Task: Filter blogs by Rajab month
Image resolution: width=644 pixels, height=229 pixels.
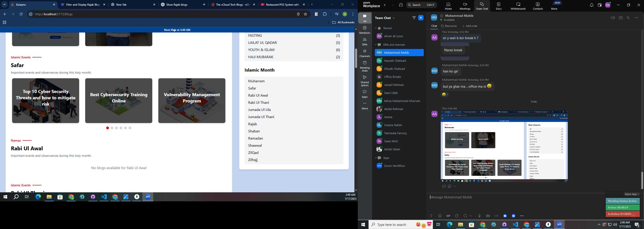Action: [x=252, y=124]
